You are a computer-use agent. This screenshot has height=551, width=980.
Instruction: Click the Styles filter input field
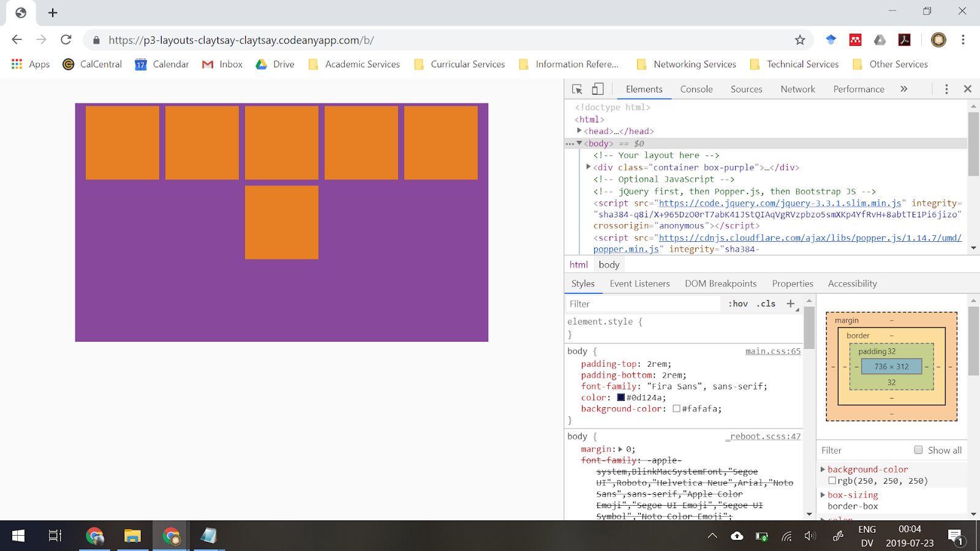(643, 304)
